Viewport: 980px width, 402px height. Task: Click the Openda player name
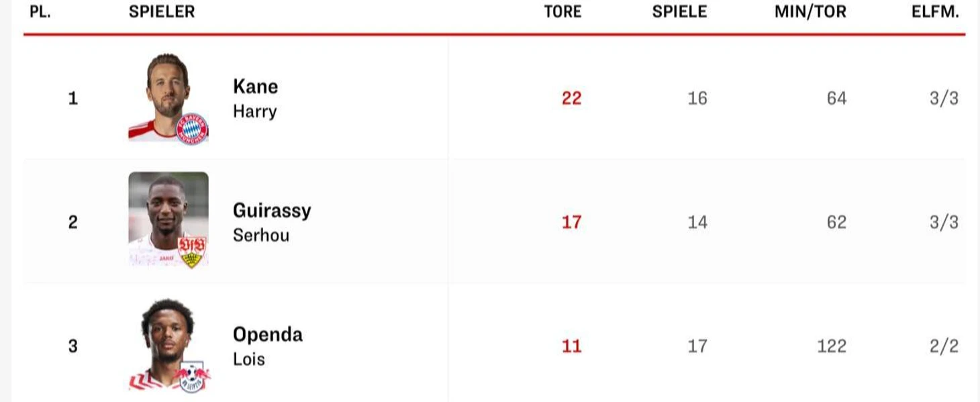[x=268, y=334]
